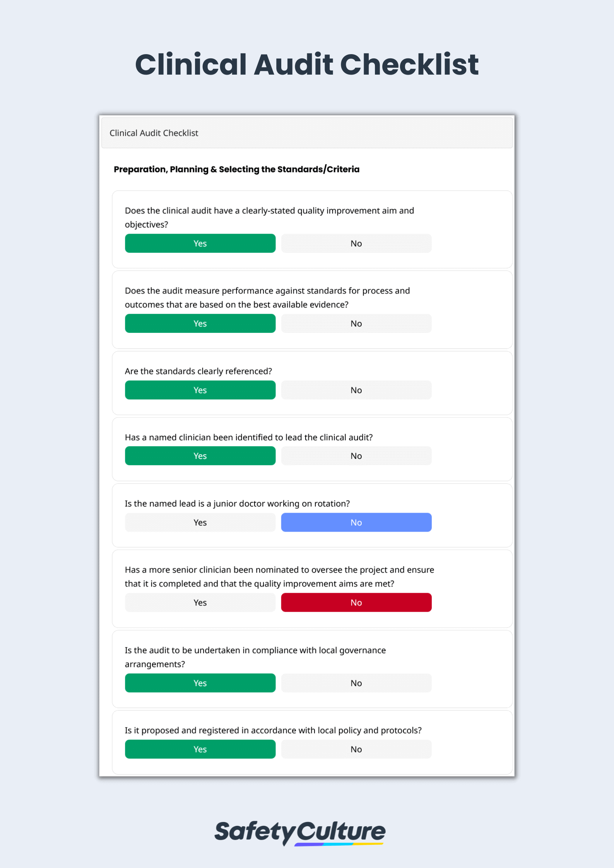The height and width of the screenshot is (868, 614).
Task: Select No for measuring performance against standards
Action: coord(356,323)
